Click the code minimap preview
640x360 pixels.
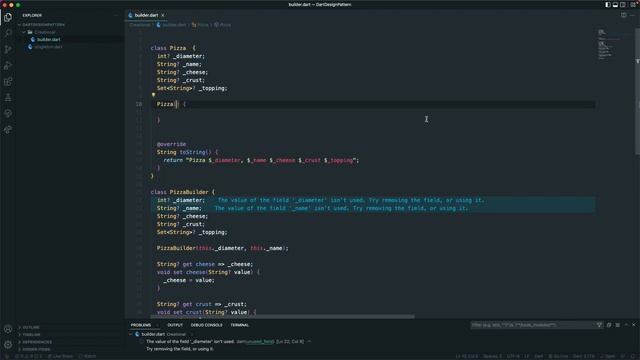pyautogui.click(x=608, y=45)
